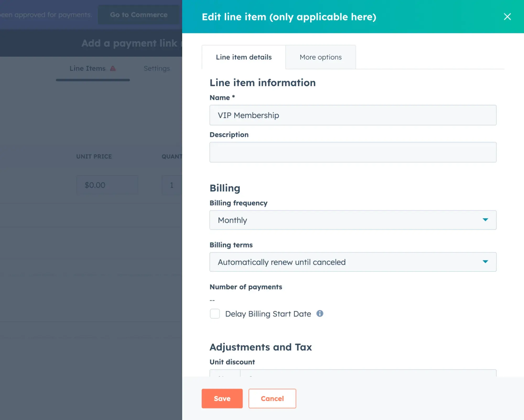Select the Line item details tab
Viewport: 524px width, 420px height.
coord(243,57)
